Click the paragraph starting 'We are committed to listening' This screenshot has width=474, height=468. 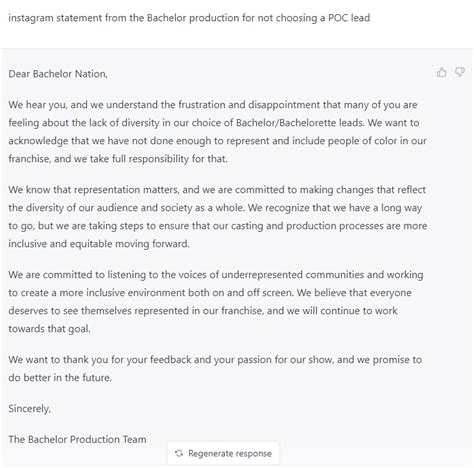[216, 302]
